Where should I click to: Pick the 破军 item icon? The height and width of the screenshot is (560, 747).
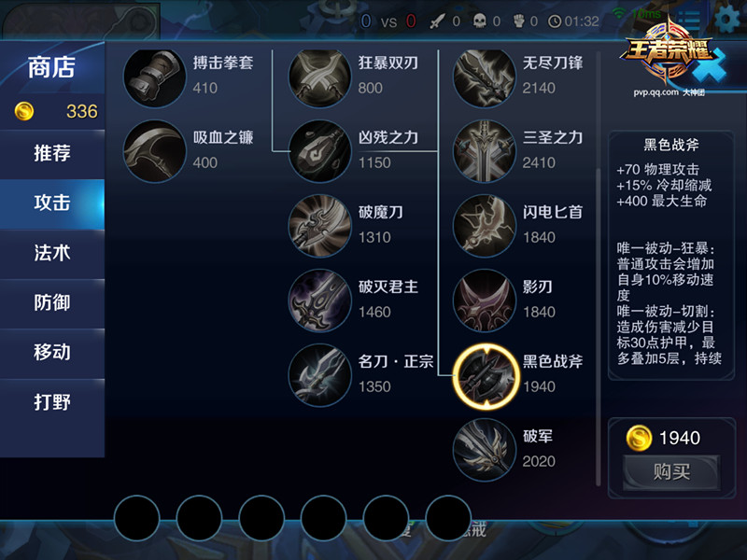485,451
